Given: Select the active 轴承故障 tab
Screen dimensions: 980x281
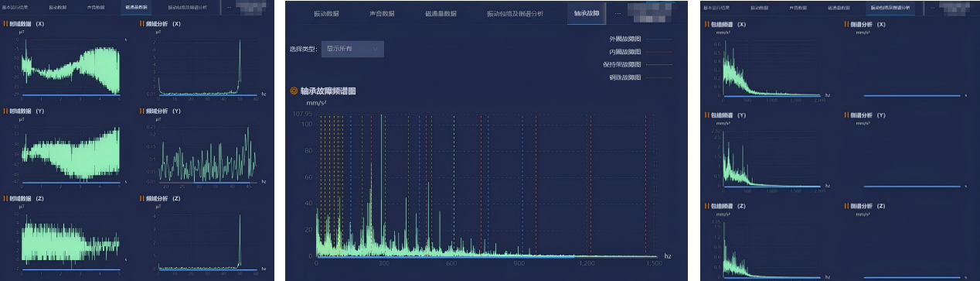Looking at the screenshot, I should point(587,14).
